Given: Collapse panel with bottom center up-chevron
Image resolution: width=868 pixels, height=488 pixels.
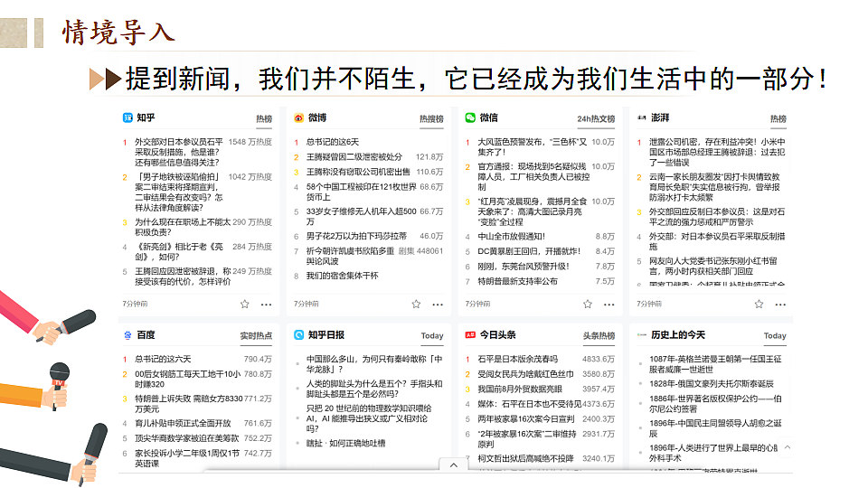Looking at the screenshot, I should tap(453, 465).
